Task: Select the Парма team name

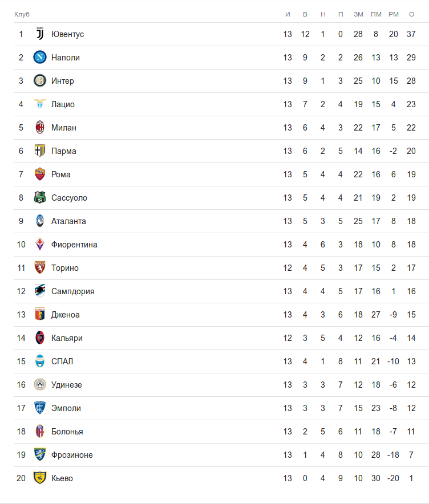Action: [63, 151]
